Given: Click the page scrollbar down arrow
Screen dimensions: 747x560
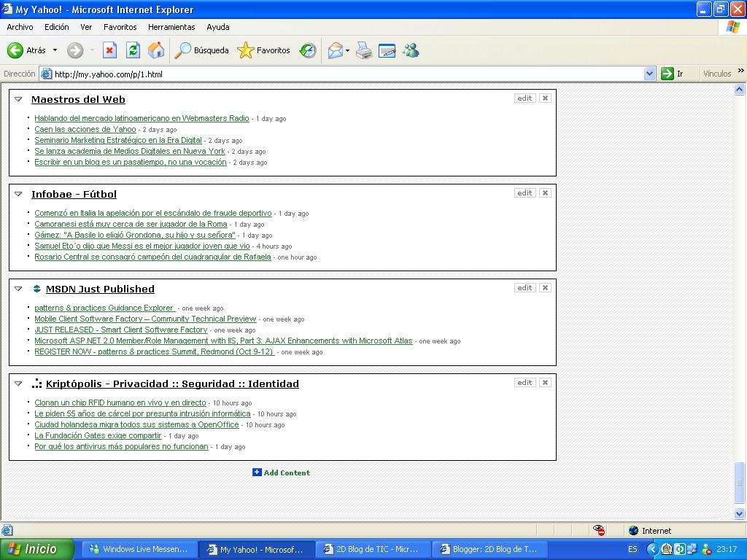Looking at the screenshot, I should [x=740, y=513].
